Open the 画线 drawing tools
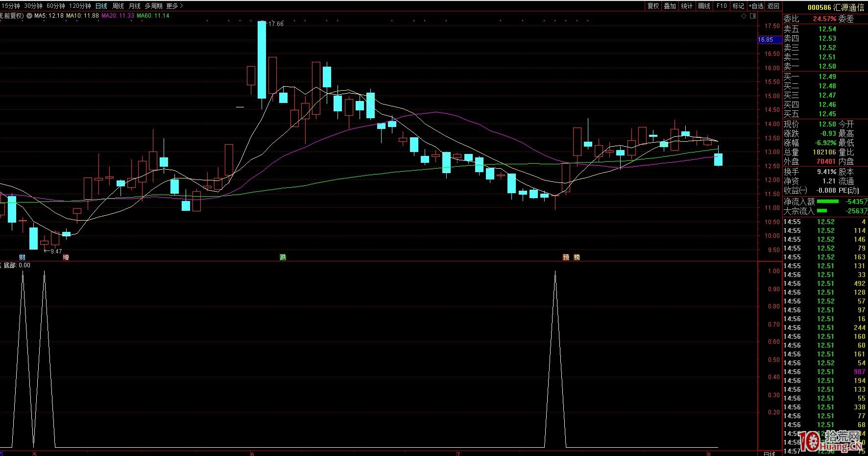 704,6
